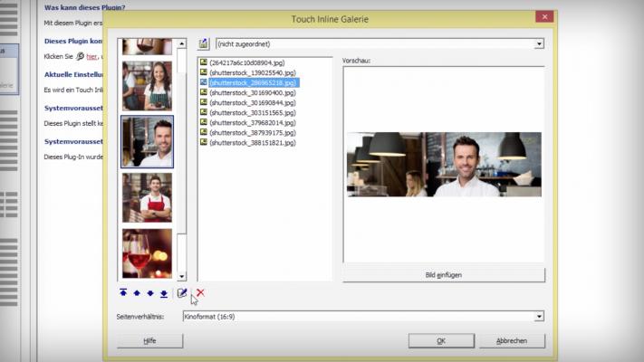Select the waitress in green apron thumbnail
This screenshot has height=362, width=644.
tap(147, 86)
